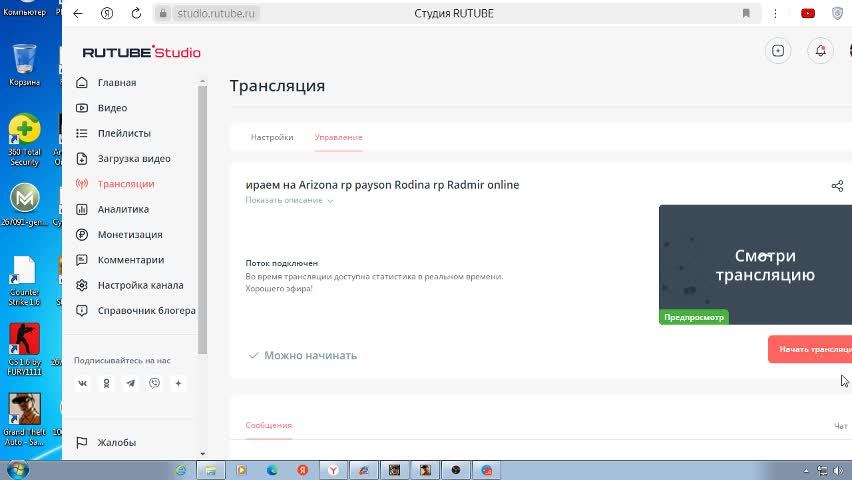Click the bookmark icon in address bar
Viewport: 852px width, 480px height.
pos(746,14)
